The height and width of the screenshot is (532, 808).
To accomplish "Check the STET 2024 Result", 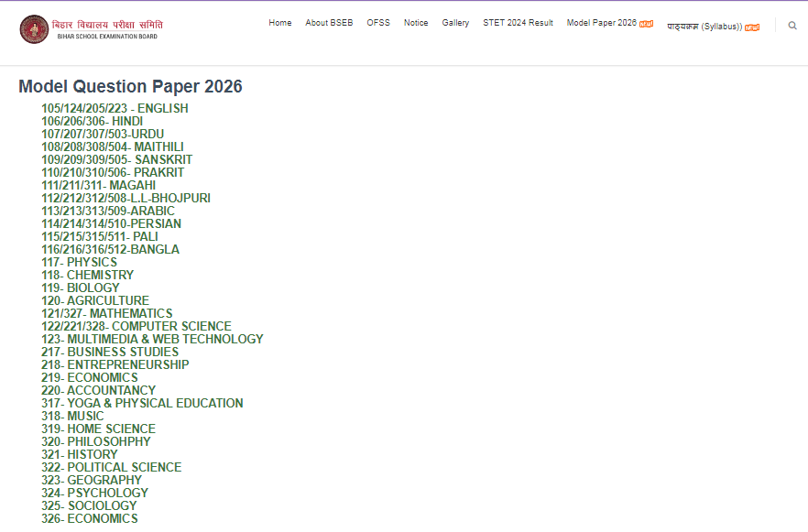I will (518, 22).
